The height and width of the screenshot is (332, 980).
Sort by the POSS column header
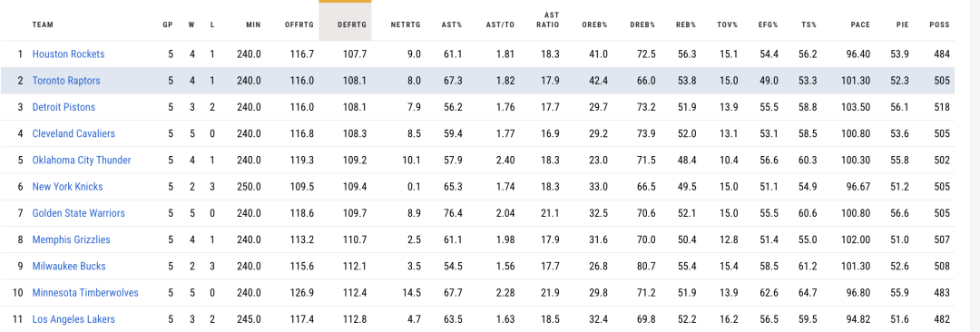[939, 25]
